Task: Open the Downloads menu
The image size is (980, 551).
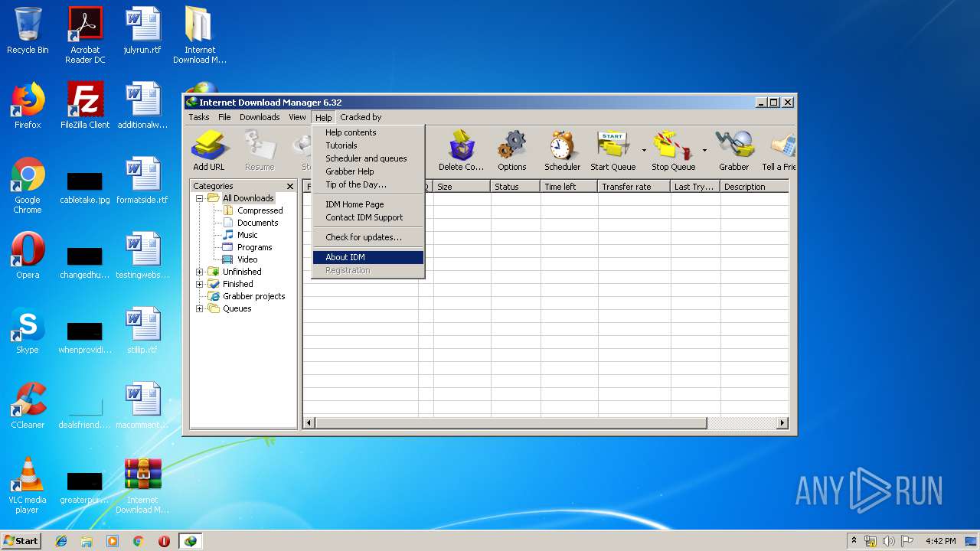Action: (260, 117)
